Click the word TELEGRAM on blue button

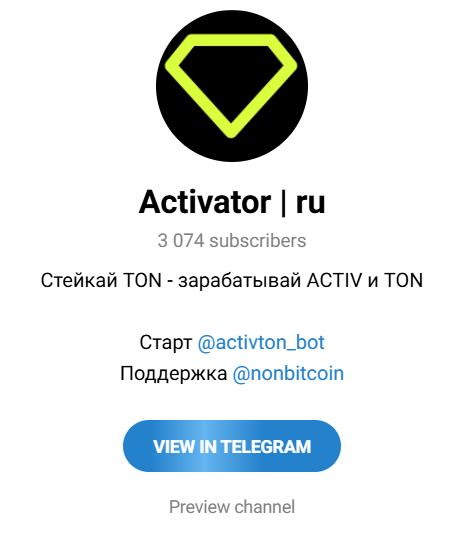[x=266, y=446]
